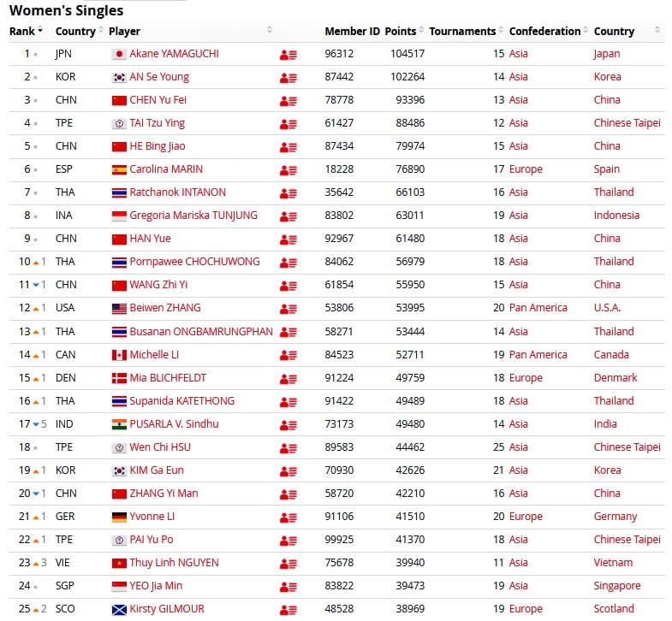Open player link Carolina MARIN

tap(166, 169)
